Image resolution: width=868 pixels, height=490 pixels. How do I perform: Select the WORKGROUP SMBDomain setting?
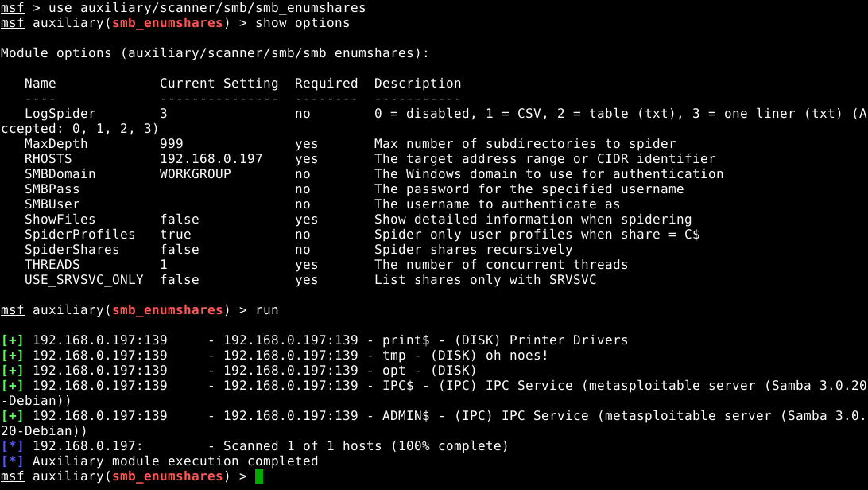click(x=195, y=174)
